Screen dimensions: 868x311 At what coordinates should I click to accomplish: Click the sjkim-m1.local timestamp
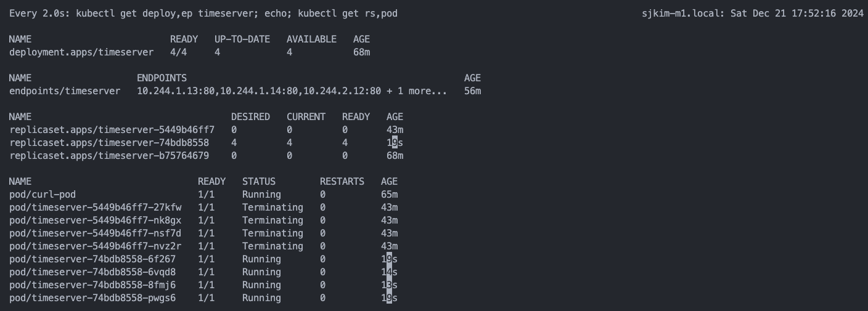(x=753, y=13)
